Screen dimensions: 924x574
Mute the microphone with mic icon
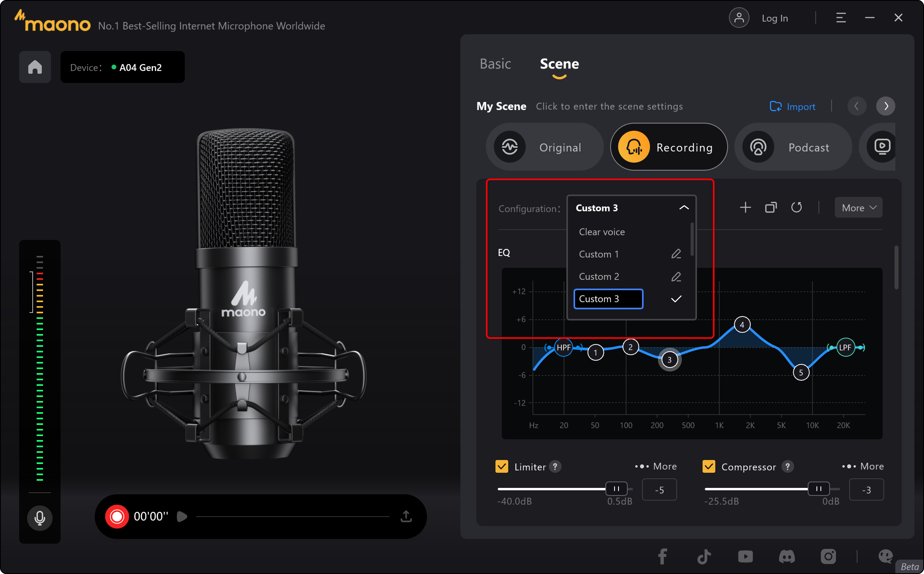point(39,518)
